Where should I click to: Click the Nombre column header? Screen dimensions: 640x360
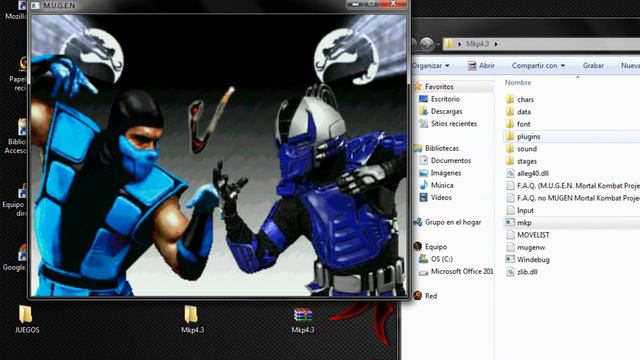tap(518, 82)
